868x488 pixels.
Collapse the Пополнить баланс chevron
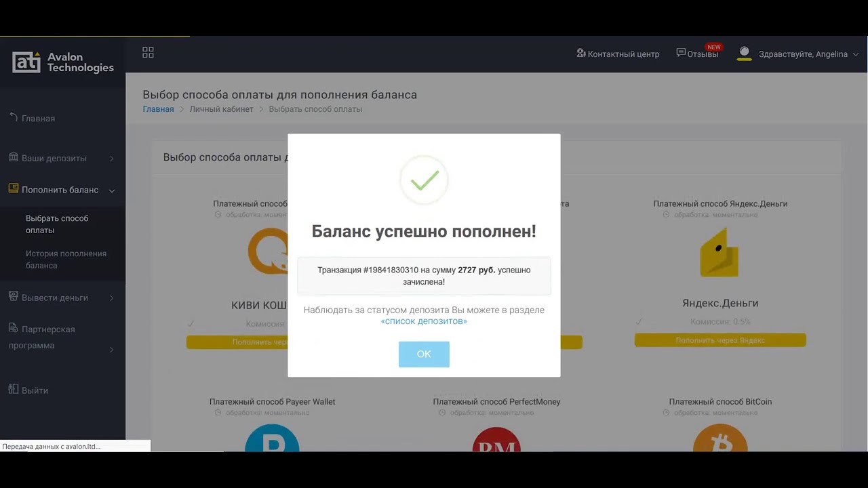tap(112, 190)
